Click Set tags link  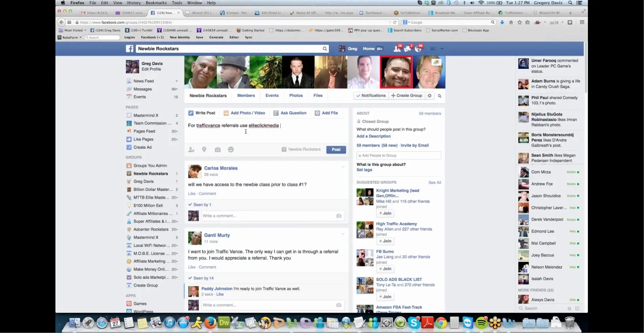click(364, 170)
